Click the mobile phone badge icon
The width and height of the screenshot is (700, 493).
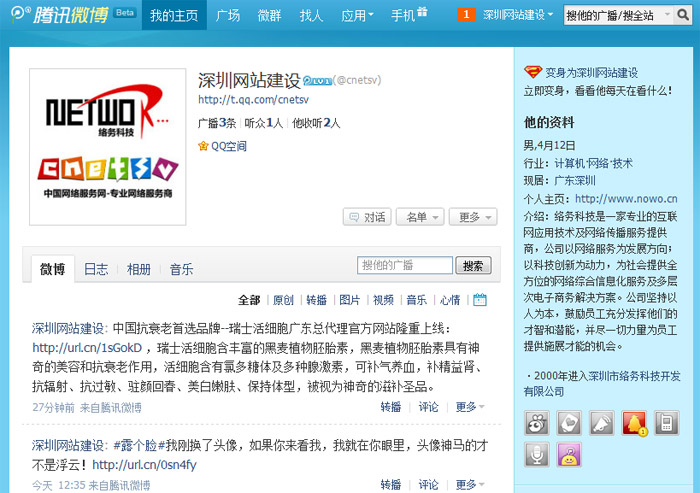click(x=667, y=422)
